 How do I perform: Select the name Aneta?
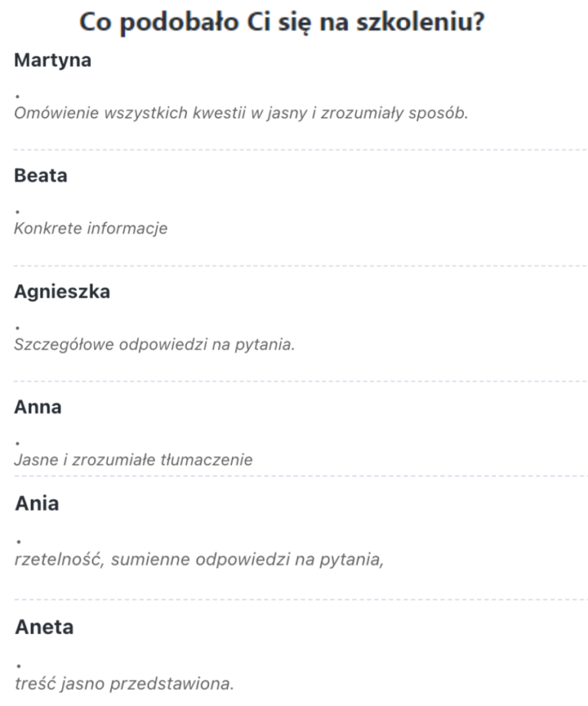[44, 627]
